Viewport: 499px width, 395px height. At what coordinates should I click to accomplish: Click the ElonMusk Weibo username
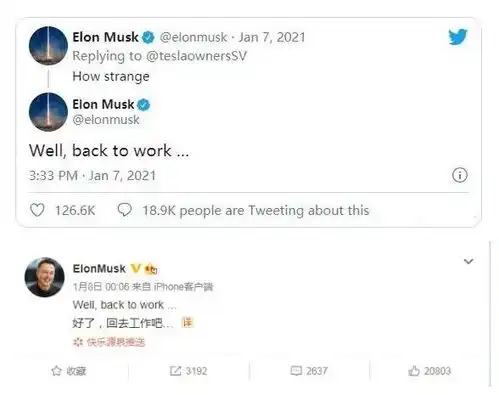pyautogui.click(x=99, y=268)
